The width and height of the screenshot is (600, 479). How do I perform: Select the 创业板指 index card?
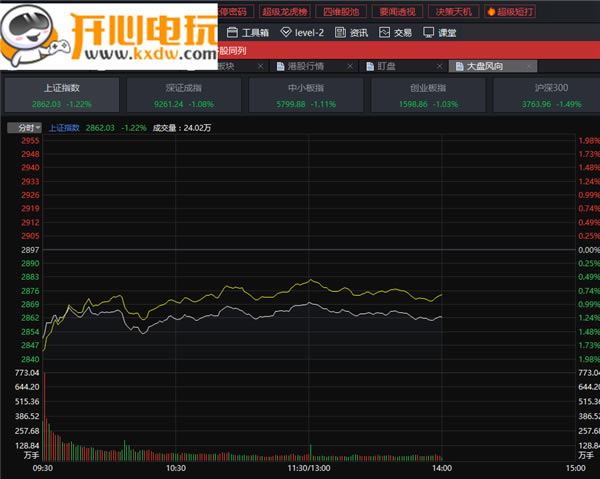click(x=426, y=95)
